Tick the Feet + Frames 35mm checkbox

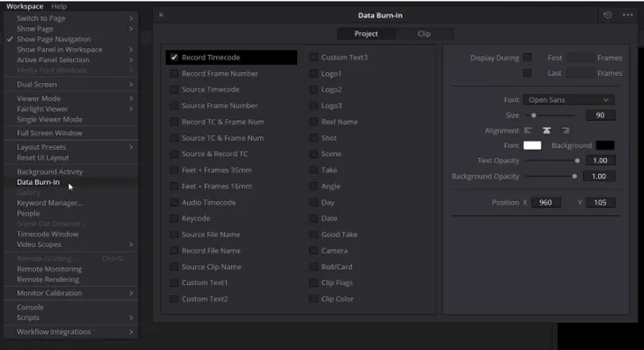(173, 170)
